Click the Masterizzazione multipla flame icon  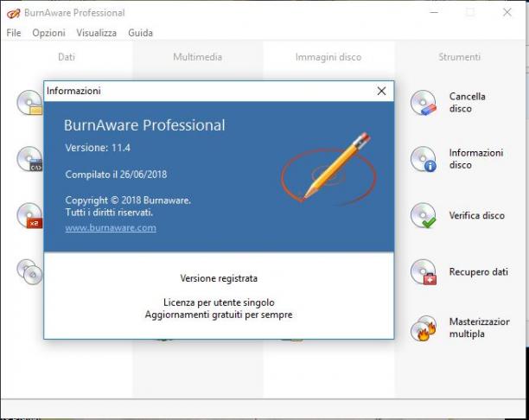tap(424, 328)
